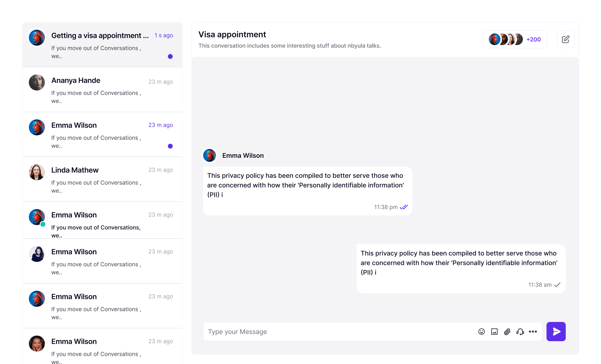Click unread dot on visa appointment chat

click(x=170, y=57)
